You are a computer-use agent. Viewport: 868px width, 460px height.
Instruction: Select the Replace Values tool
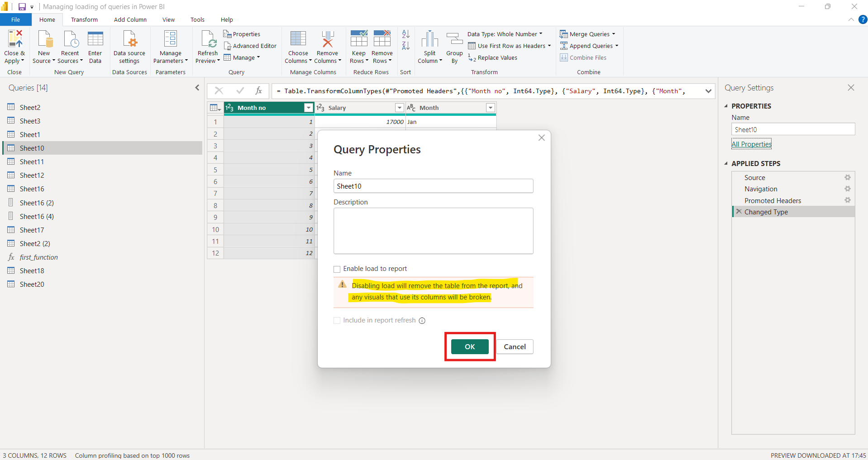click(496, 57)
